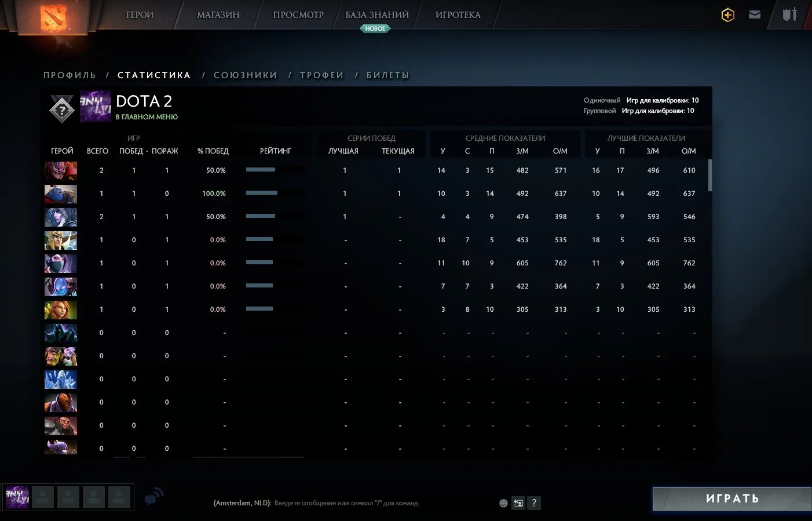Click the last empty party slot

coord(119,497)
